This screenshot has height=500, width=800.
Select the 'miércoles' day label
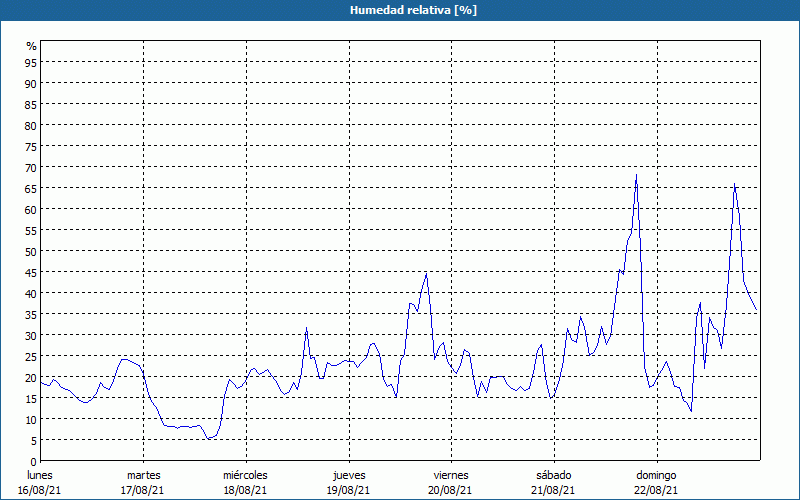click(245, 475)
